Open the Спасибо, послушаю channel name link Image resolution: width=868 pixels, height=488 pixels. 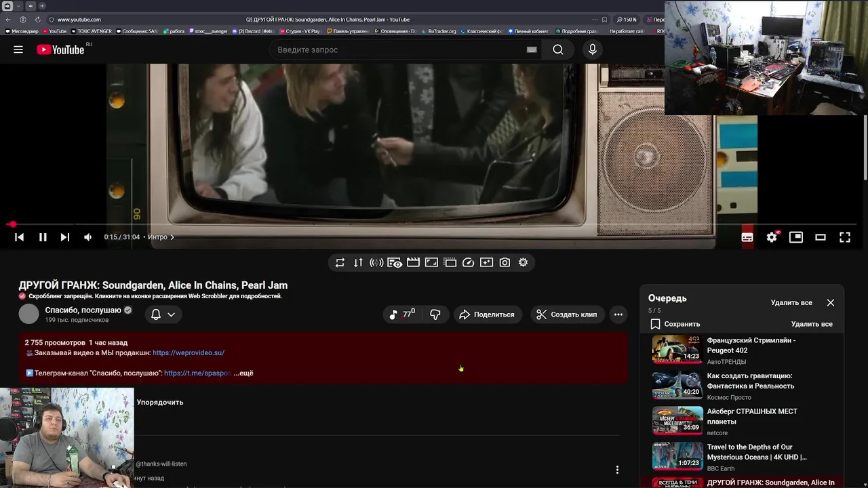83,310
